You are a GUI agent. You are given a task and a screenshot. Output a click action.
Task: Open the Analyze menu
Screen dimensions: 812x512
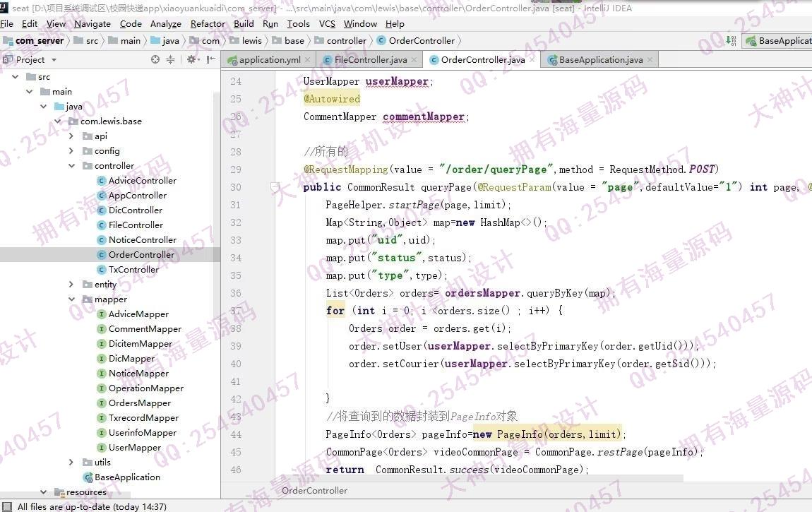(166, 24)
